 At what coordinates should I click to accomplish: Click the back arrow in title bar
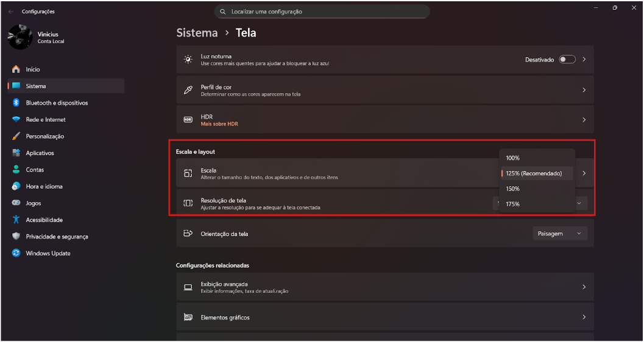11,12
